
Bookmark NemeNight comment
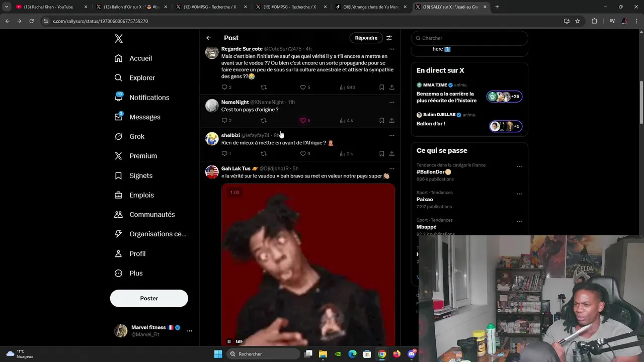pyautogui.click(x=382, y=121)
